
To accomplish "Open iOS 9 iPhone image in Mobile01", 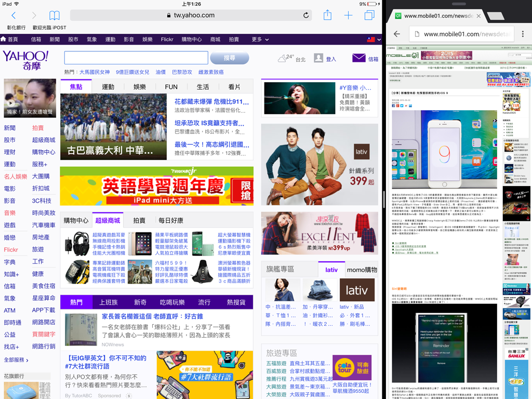I will click(444, 149).
